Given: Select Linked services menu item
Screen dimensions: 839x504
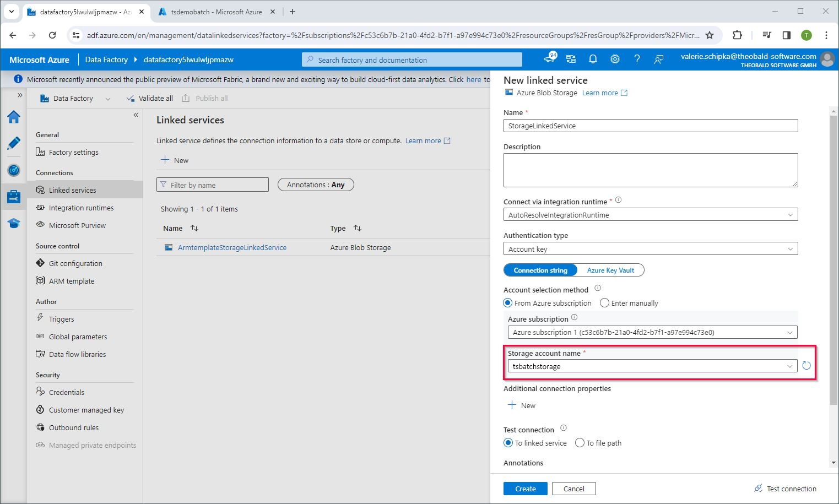Looking at the screenshot, I should (x=84, y=190).
